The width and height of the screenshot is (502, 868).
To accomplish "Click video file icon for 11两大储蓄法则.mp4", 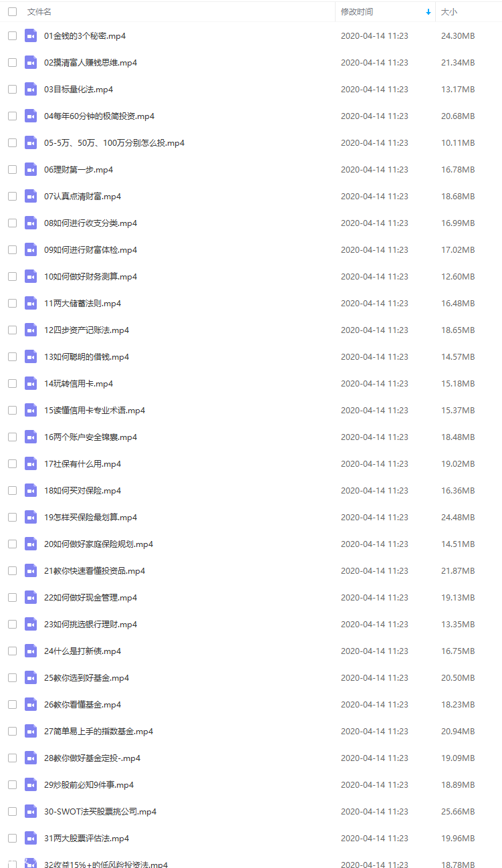I will [x=31, y=303].
